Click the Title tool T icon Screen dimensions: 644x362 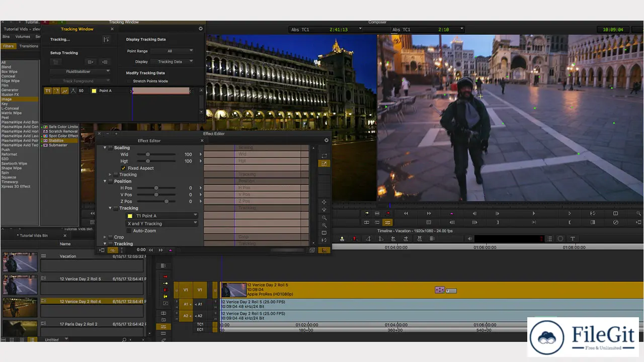tap(572, 239)
